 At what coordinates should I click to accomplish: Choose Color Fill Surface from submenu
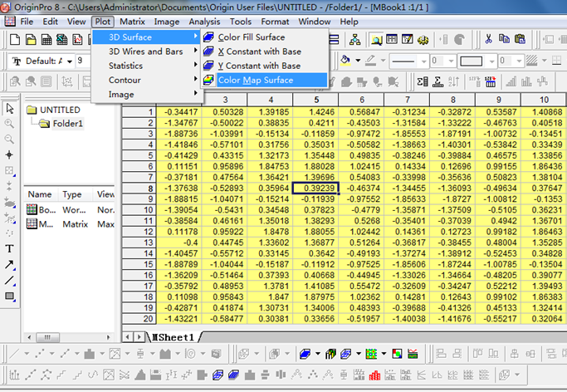[265, 37]
